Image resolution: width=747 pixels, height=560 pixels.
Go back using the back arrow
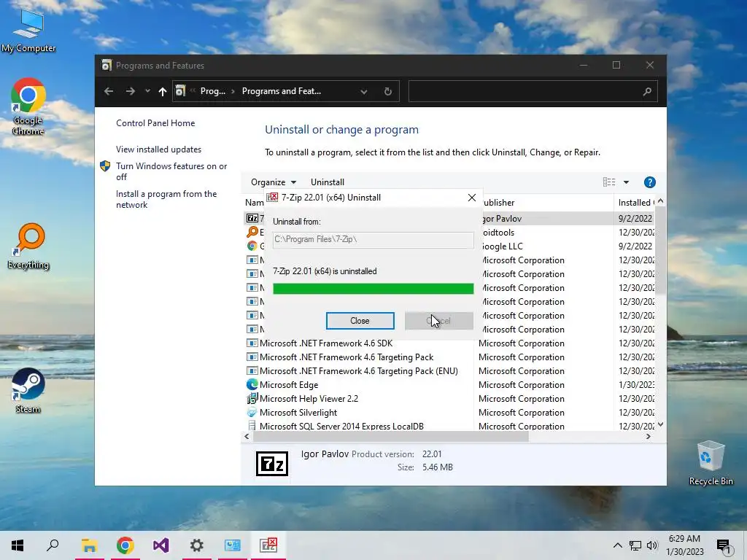[x=109, y=91]
